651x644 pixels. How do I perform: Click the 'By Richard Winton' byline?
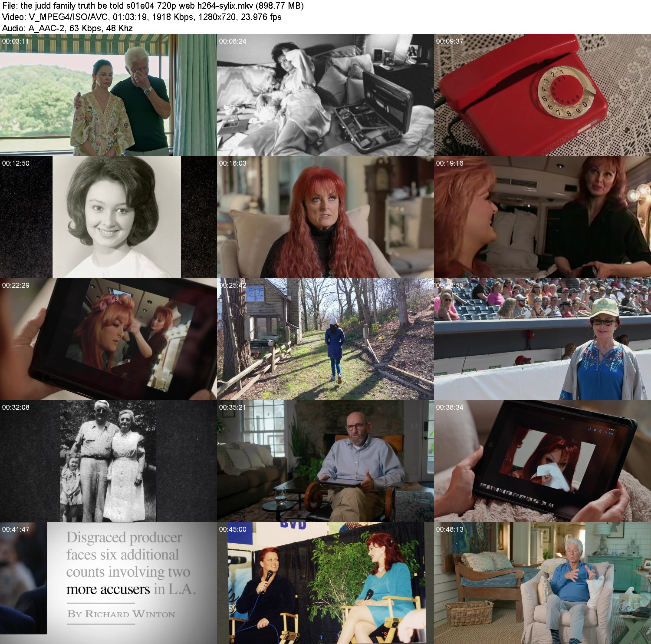(x=121, y=614)
